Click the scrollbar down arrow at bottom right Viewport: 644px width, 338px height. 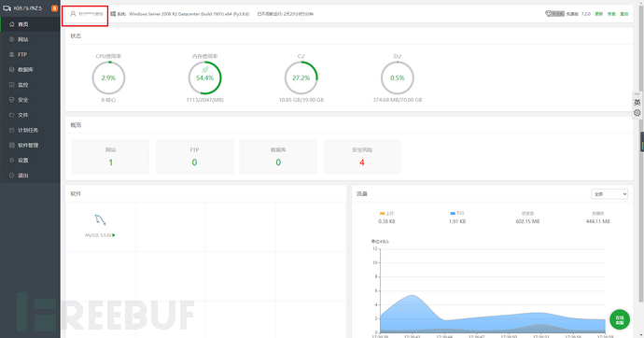click(x=641, y=334)
